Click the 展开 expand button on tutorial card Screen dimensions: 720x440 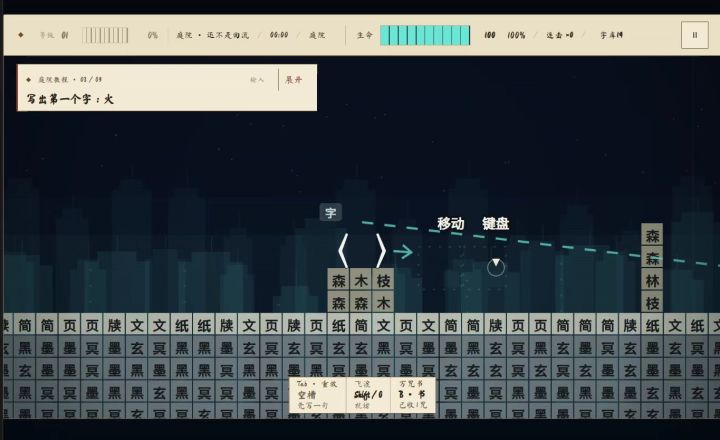click(x=294, y=80)
